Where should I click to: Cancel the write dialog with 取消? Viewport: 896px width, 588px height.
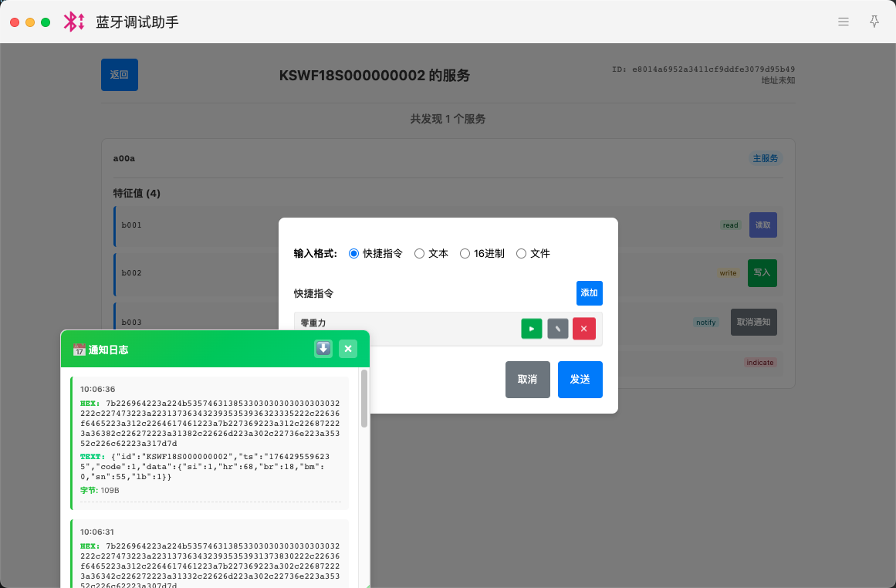527,380
